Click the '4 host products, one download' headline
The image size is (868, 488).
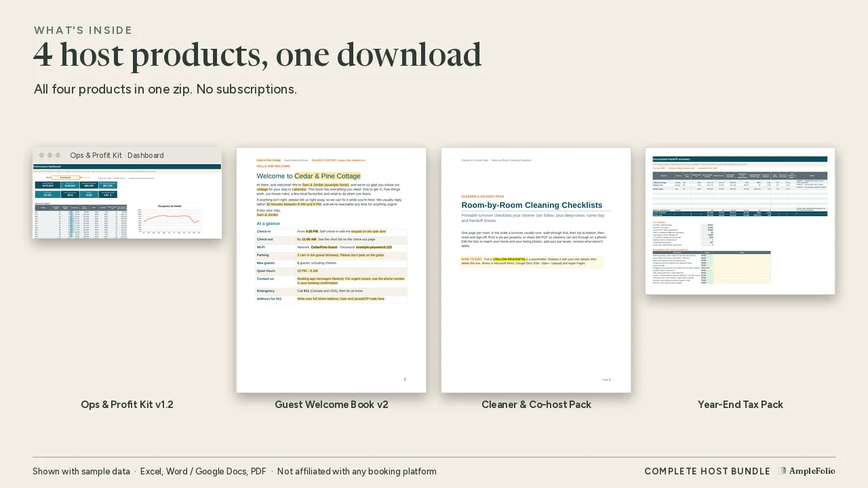click(x=257, y=55)
